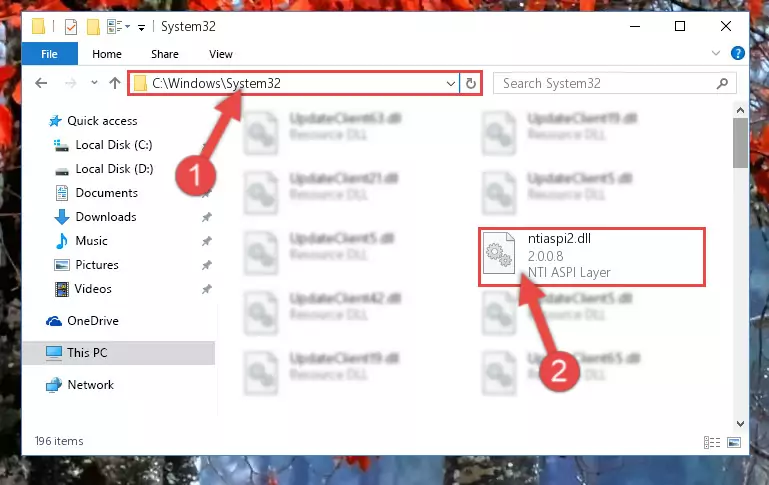Open the recent locations dropdown arrow
769x485 pixels.
(94, 83)
